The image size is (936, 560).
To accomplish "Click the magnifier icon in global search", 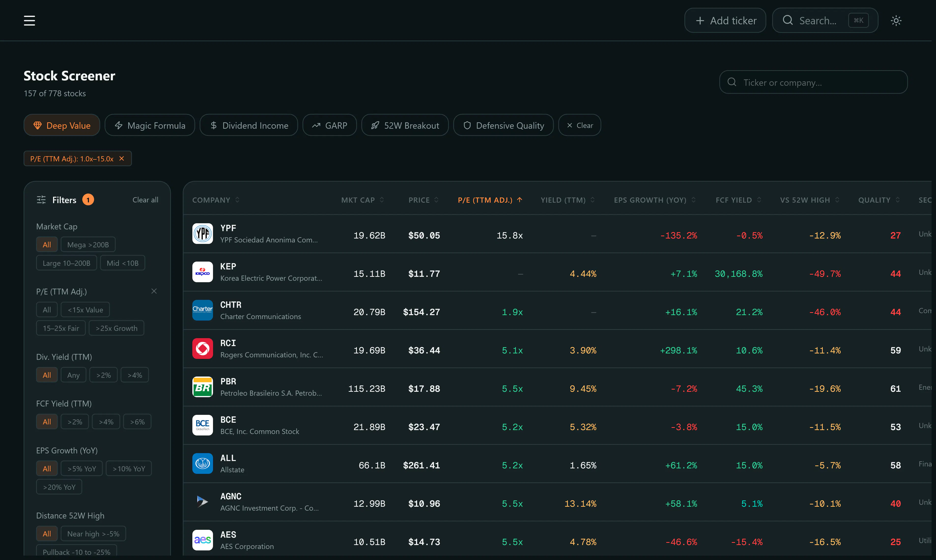I will click(788, 20).
